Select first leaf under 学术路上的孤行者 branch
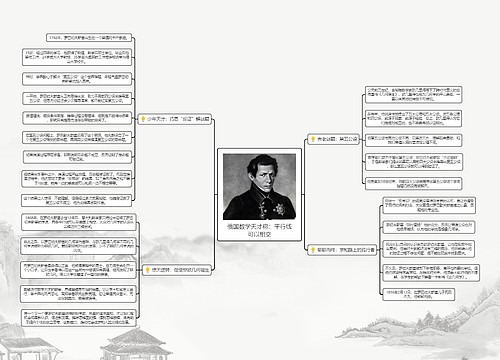The width and height of the screenshot is (500, 360). pyautogui.click(x=429, y=205)
